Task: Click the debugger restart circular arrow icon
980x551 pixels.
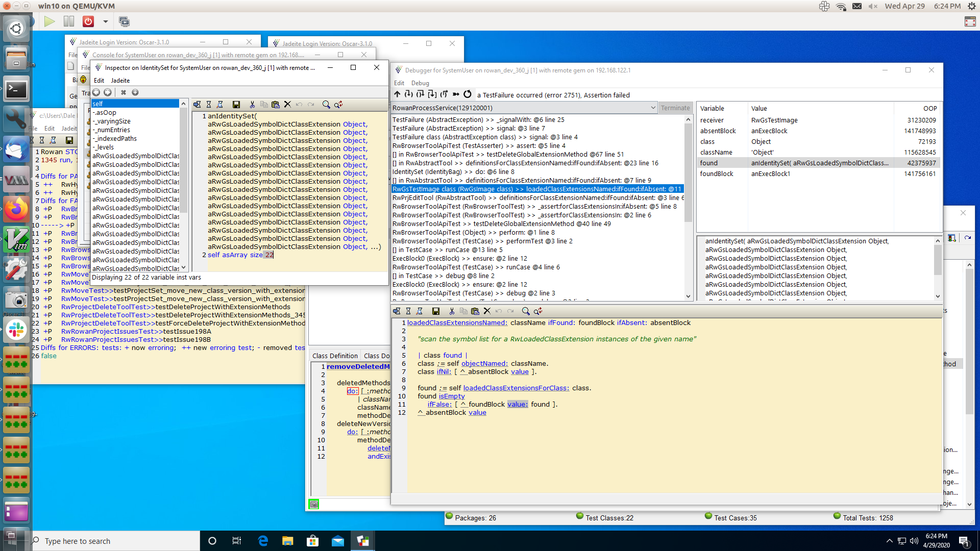Action: pyautogui.click(x=468, y=94)
